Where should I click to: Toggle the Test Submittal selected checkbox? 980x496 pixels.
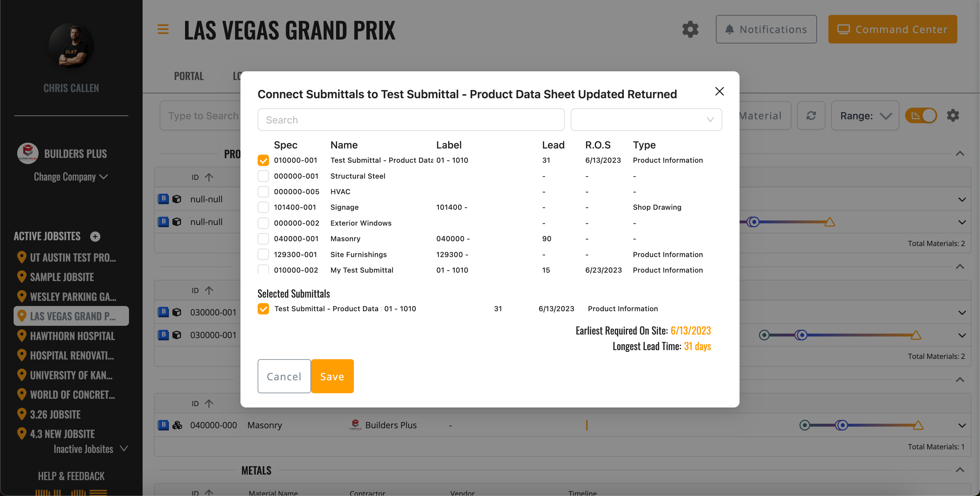[263, 308]
